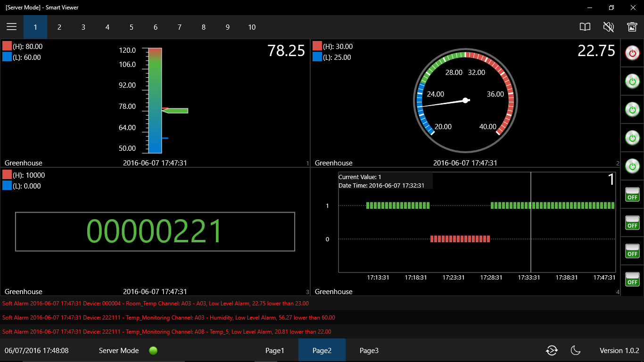Click the blue (L): 0.000 swatch
Image resolution: width=644 pixels, height=362 pixels.
coord(7,186)
